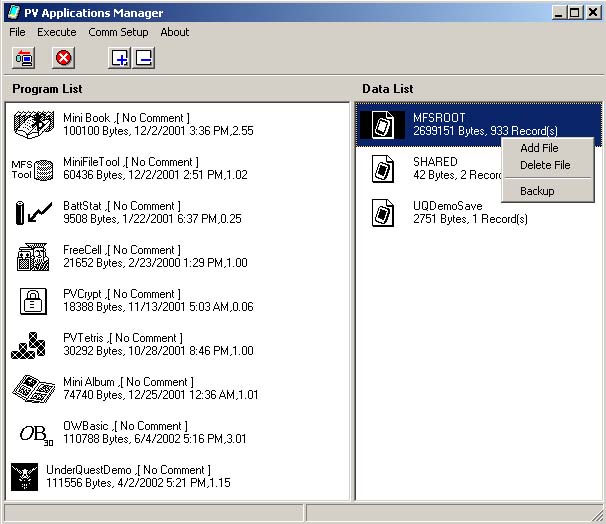
Task: Choose Backup from context menu
Action: point(537,191)
